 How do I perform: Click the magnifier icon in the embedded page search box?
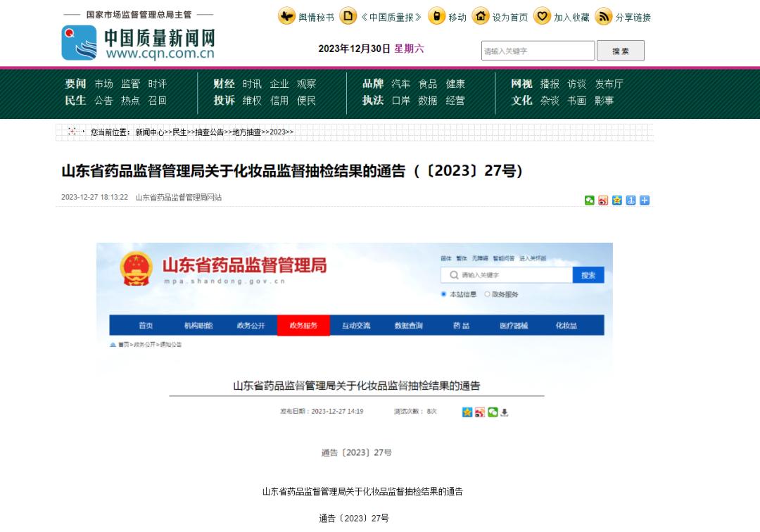454,274
